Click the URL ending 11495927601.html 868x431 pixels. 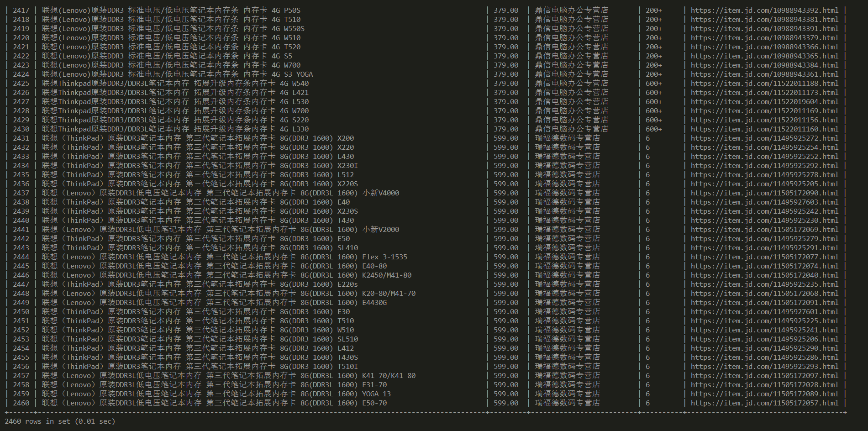pos(764,311)
